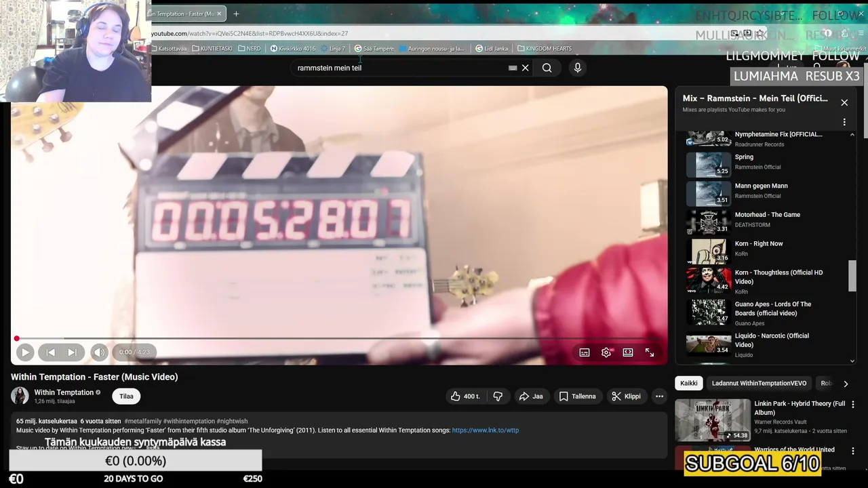
Task: Show more filter chips with right arrow
Action: 846,384
